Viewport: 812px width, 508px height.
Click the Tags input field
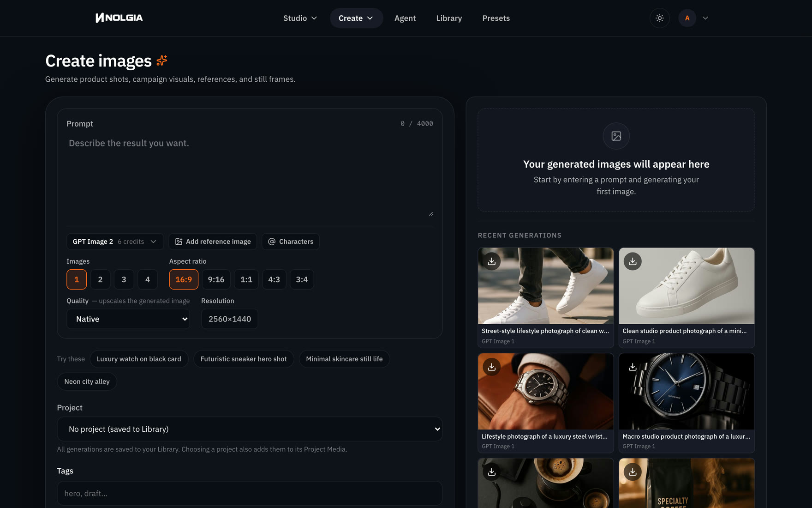(x=250, y=493)
